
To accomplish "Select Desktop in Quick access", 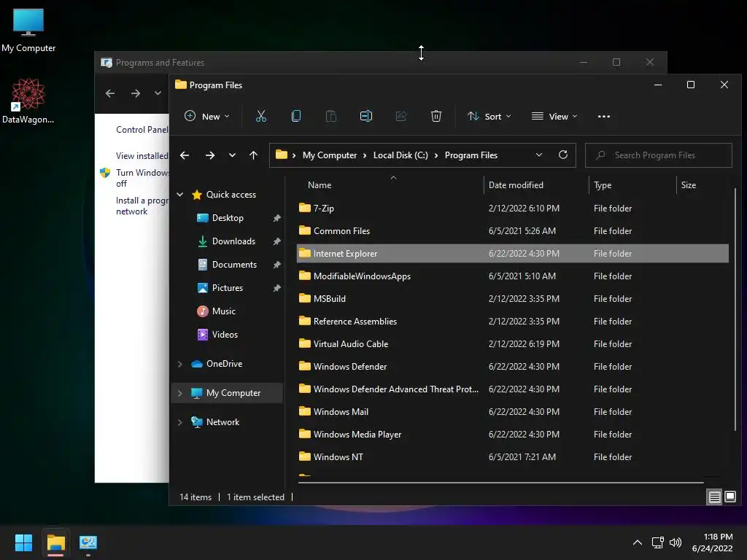I will click(228, 217).
